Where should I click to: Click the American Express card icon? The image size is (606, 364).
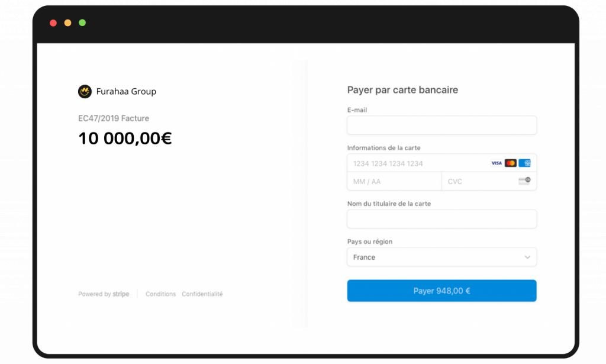[524, 163]
